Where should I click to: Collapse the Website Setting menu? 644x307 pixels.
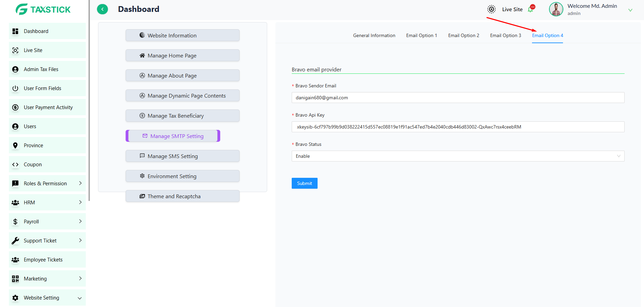[80, 298]
